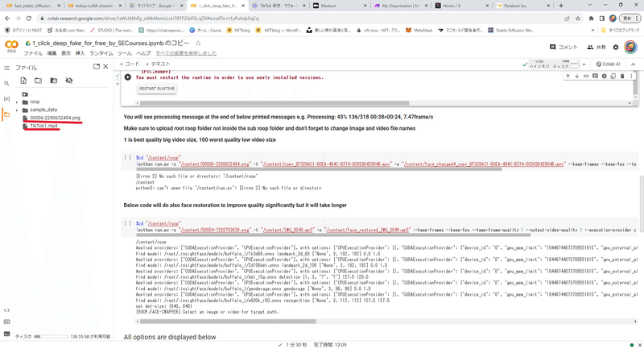644x349 pixels.
Task: Open the 挿入 menu
Action: [x=80, y=53]
